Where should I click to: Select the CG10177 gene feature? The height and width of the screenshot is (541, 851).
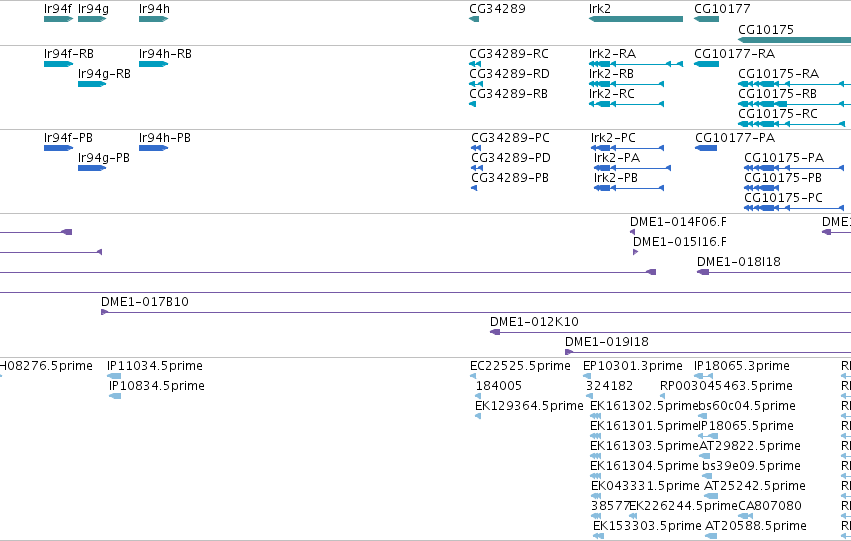tap(706, 19)
